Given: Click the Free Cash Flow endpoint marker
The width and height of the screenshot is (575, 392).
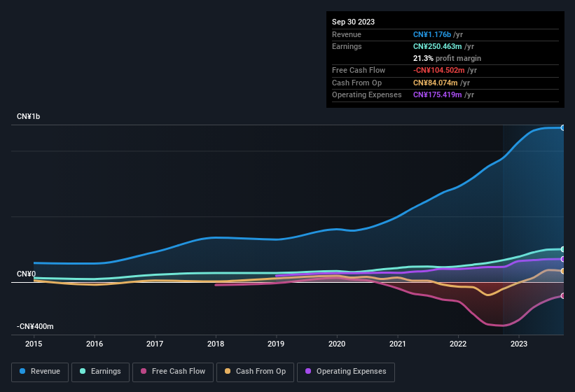Looking at the screenshot, I should pos(563,295).
